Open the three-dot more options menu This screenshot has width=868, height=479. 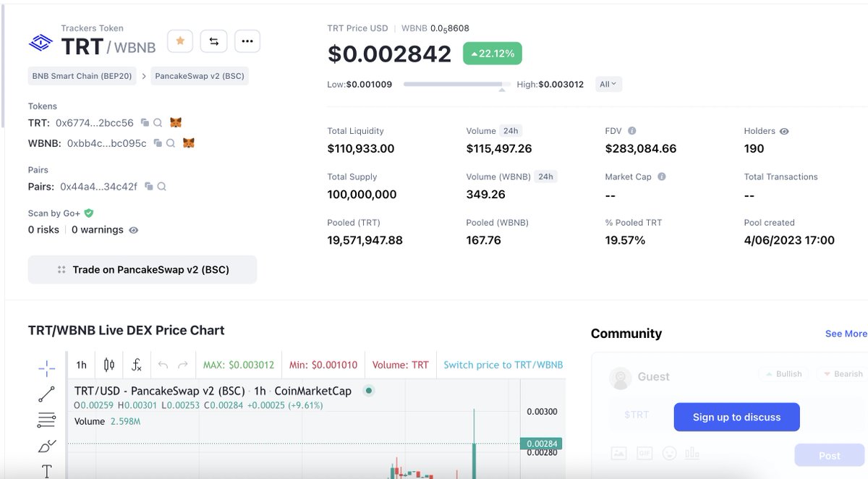tap(247, 41)
